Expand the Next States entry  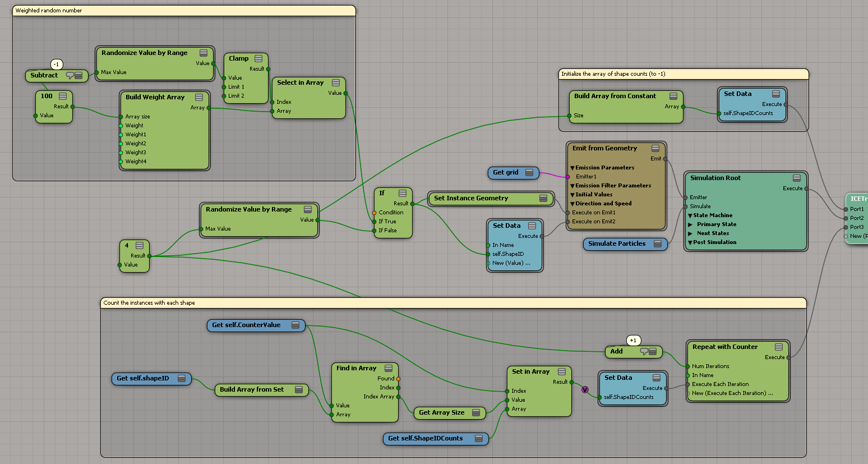pyautogui.click(x=691, y=233)
